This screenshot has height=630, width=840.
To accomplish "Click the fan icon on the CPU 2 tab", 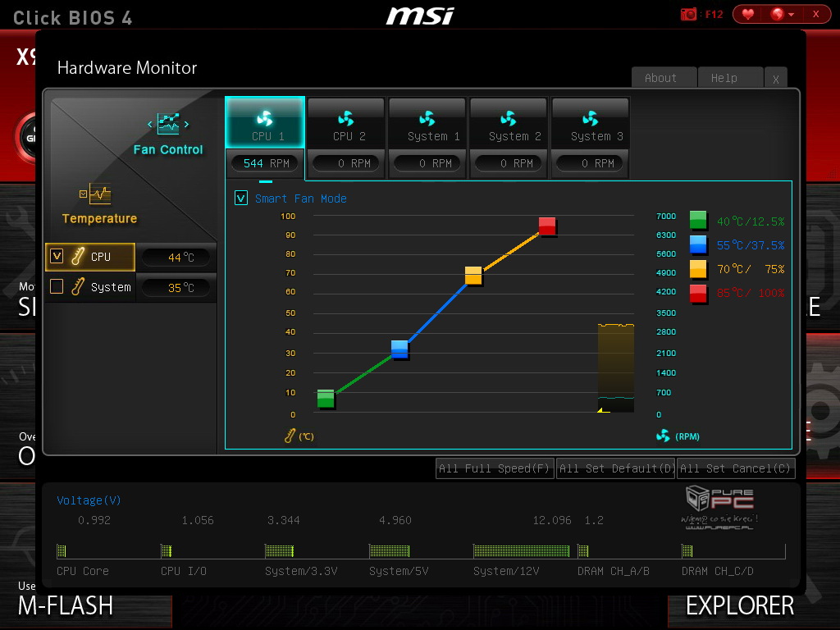I will [346, 118].
